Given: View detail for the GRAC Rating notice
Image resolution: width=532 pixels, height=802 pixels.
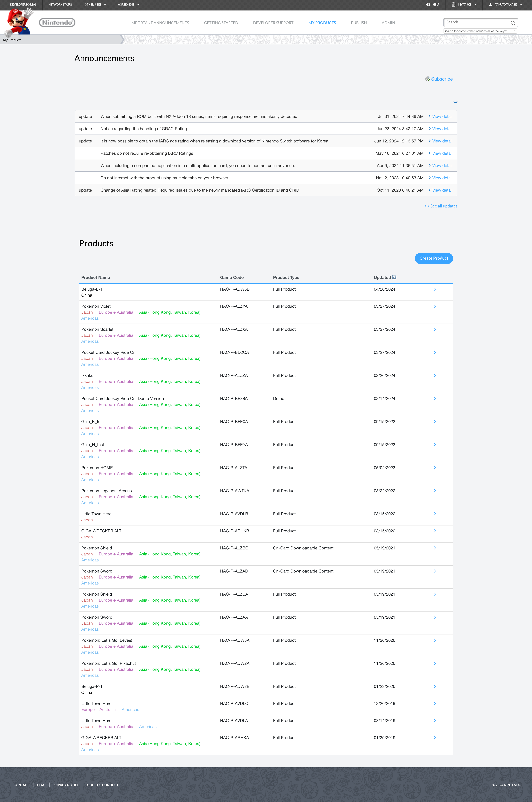Looking at the screenshot, I should click(x=442, y=129).
